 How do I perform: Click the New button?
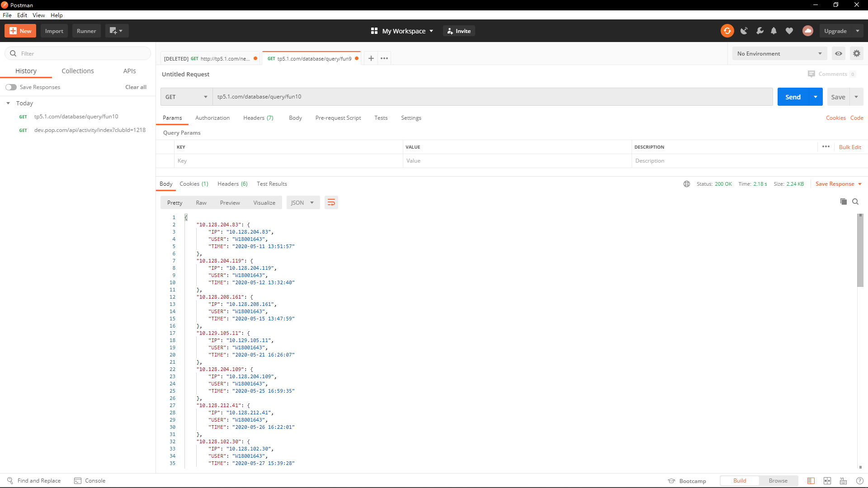[x=20, y=31]
